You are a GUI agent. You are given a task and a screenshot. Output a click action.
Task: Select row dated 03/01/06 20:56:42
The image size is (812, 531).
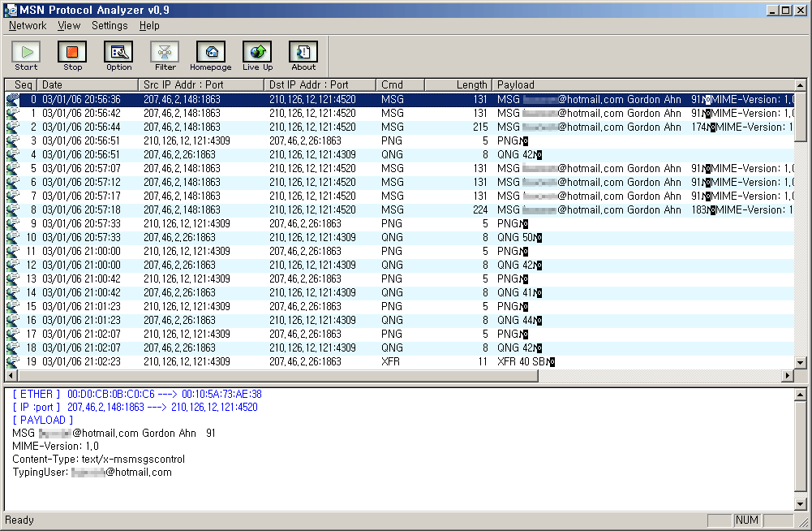400,113
